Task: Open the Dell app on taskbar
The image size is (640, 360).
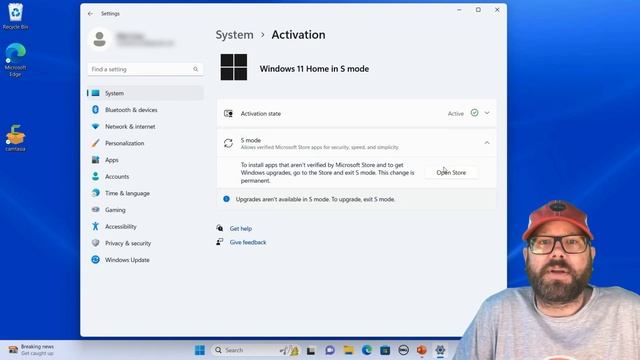Action: (403, 350)
